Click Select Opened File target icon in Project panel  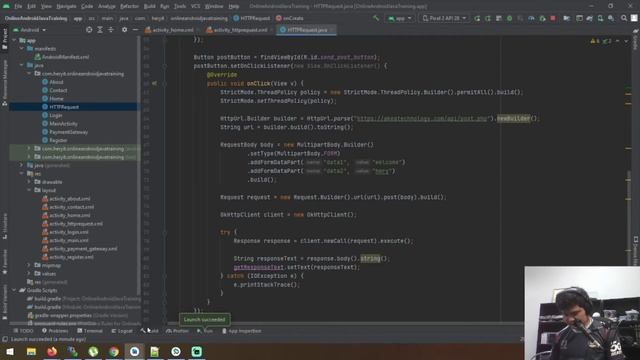(89, 30)
